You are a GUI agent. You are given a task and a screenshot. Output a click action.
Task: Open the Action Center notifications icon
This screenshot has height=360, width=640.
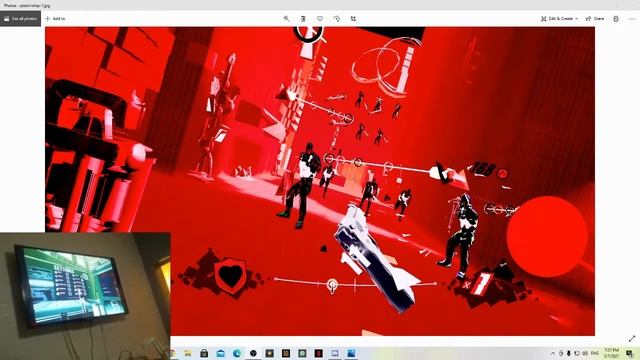pos(629,353)
